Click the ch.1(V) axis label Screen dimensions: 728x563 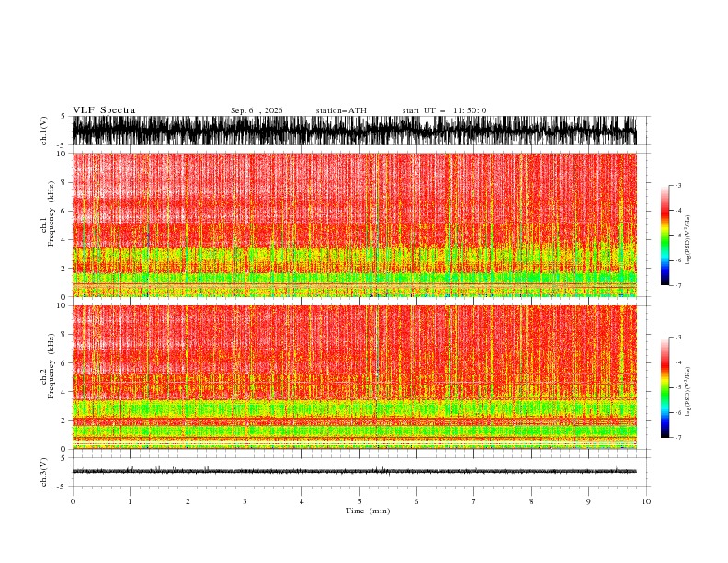coord(44,131)
